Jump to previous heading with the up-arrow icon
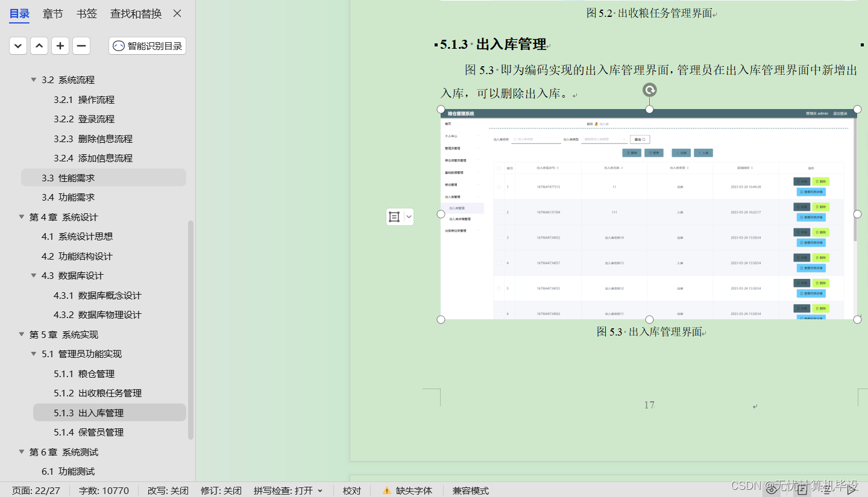868x497 pixels. [39, 46]
